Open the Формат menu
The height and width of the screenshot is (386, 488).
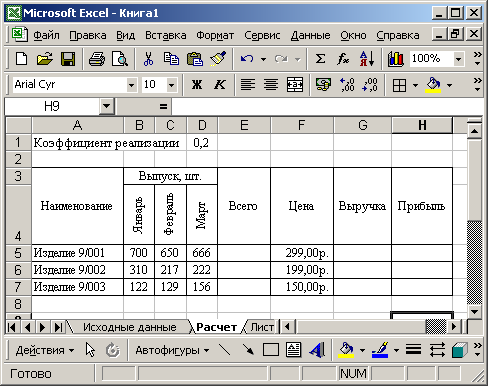tap(215, 35)
